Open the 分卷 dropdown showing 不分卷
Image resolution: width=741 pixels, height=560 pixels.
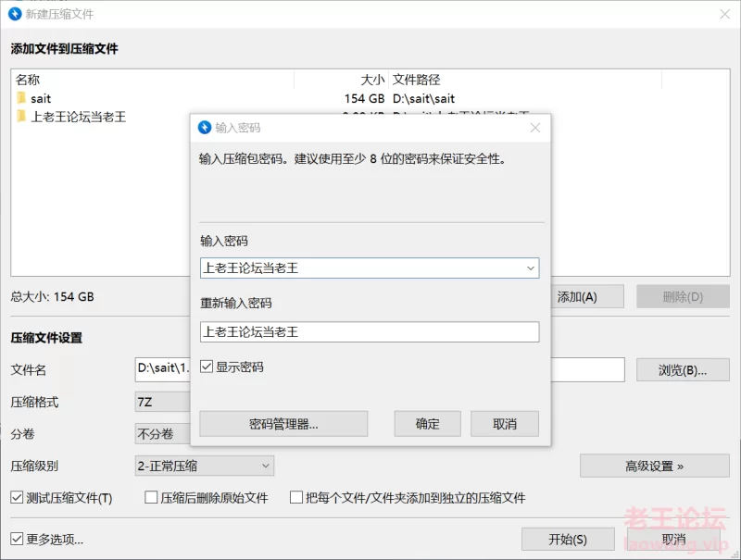tap(163, 434)
